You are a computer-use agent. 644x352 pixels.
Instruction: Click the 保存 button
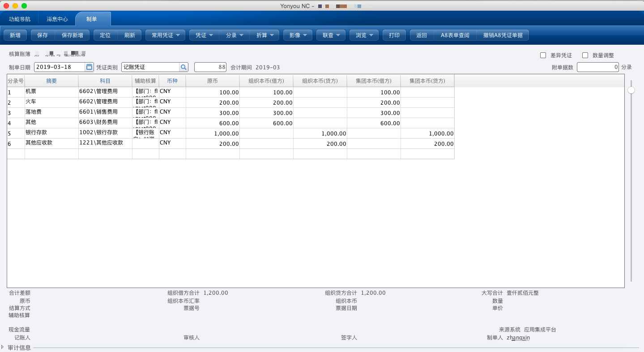coord(43,35)
